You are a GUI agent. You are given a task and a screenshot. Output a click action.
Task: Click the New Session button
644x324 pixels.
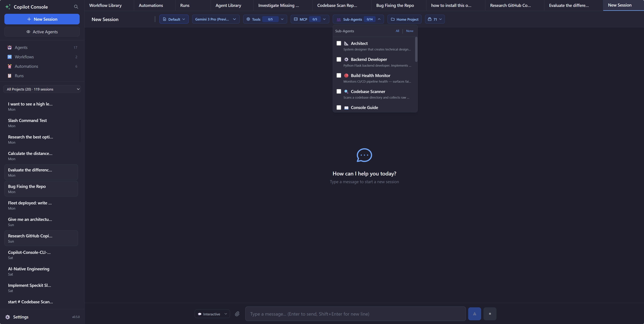42,19
